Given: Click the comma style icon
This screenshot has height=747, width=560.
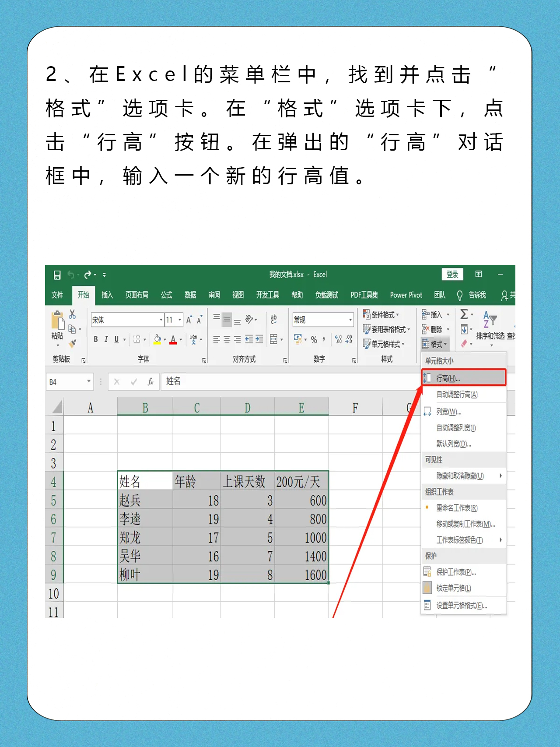Looking at the screenshot, I should 324,339.
